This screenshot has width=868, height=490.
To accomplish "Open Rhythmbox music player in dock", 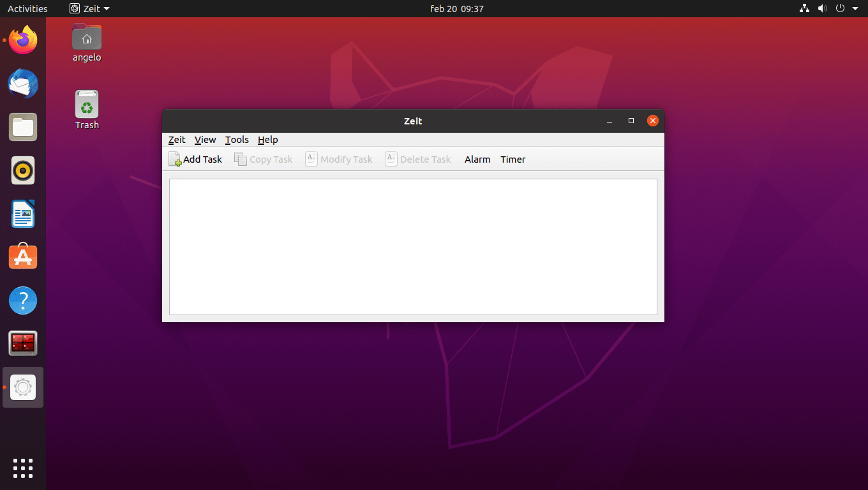I will click(23, 170).
